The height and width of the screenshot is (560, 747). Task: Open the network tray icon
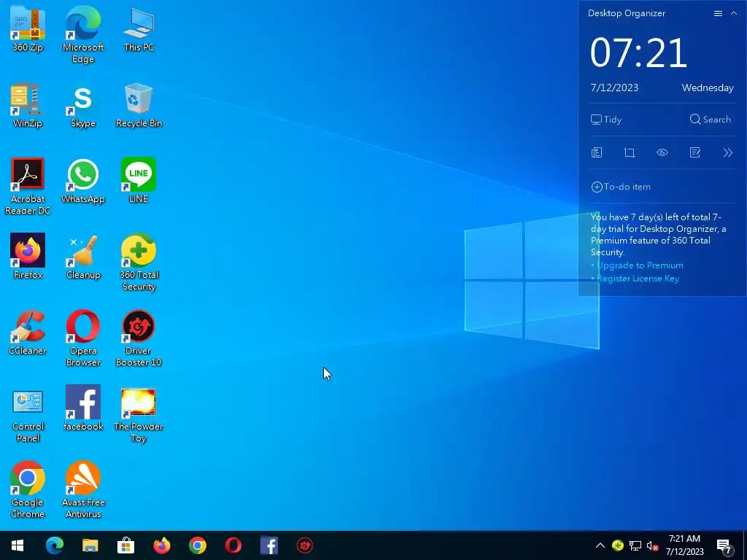pyautogui.click(x=635, y=545)
